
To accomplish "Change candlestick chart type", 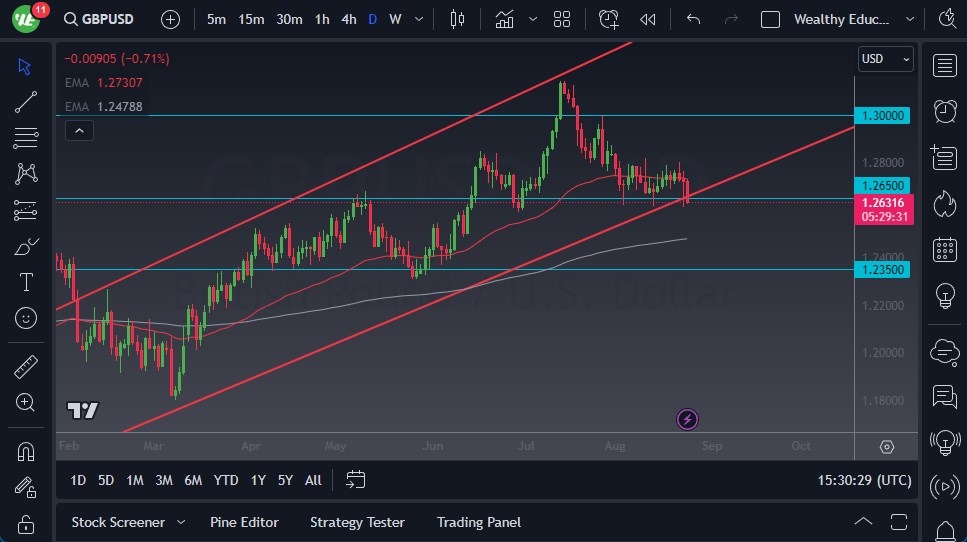I will coord(457,20).
